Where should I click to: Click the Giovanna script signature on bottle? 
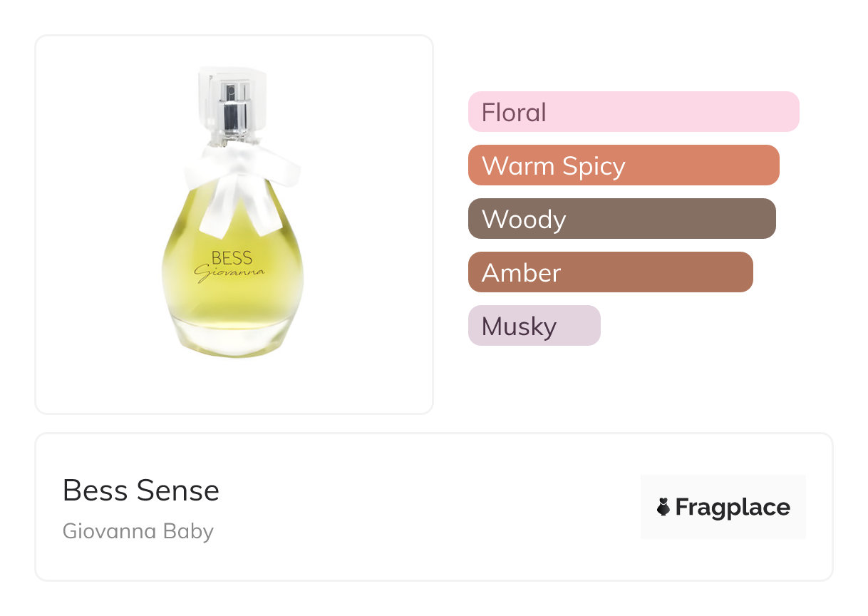tap(229, 273)
